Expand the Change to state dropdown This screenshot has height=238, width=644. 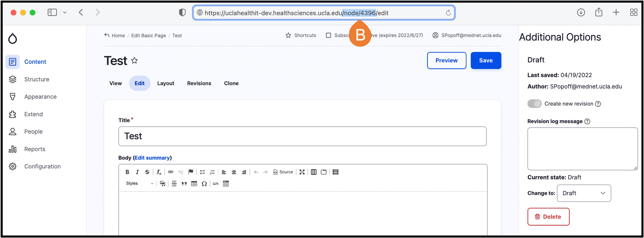tap(584, 193)
